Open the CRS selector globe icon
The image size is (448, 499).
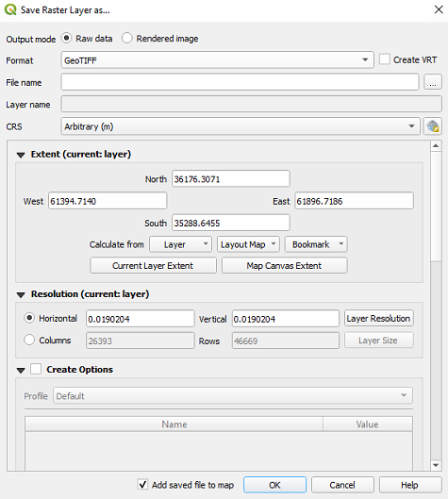432,126
